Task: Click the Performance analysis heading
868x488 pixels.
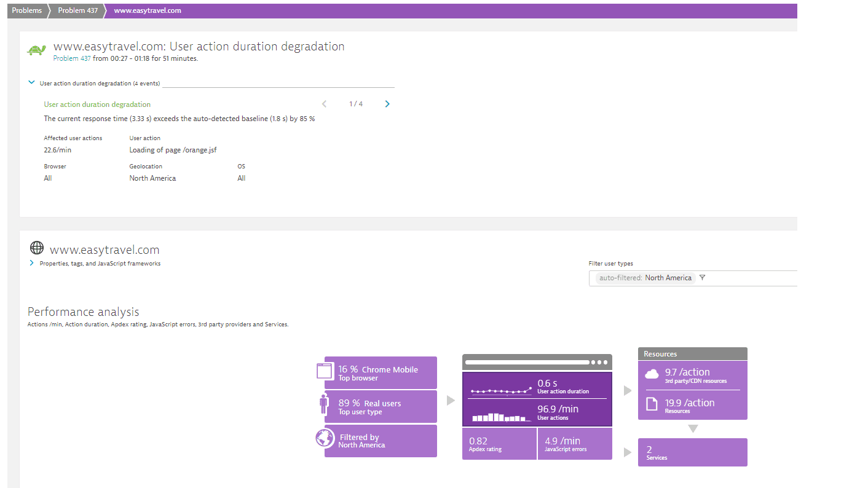Action: tap(84, 312)
